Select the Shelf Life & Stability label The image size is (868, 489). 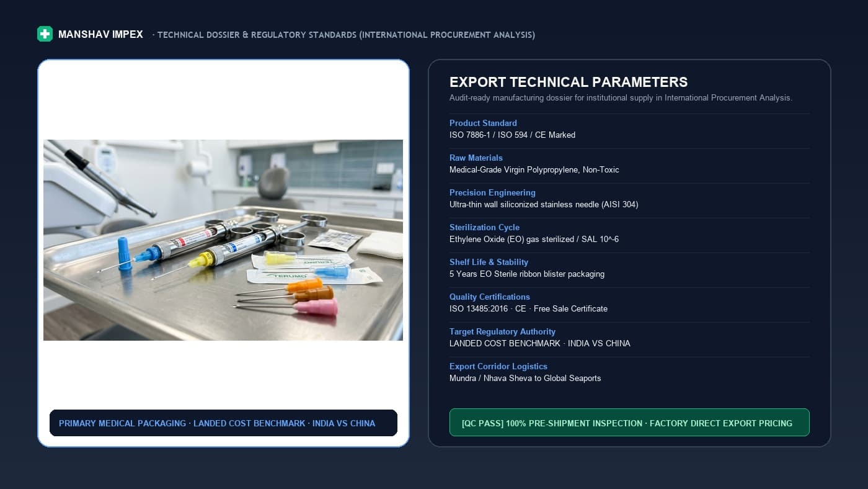click(x=489, y=262)
